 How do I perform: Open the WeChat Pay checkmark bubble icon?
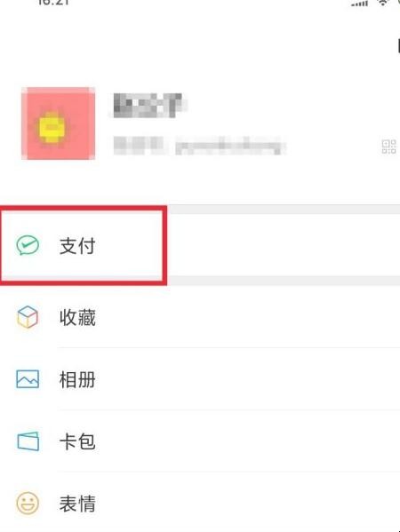tap(28, 245)
